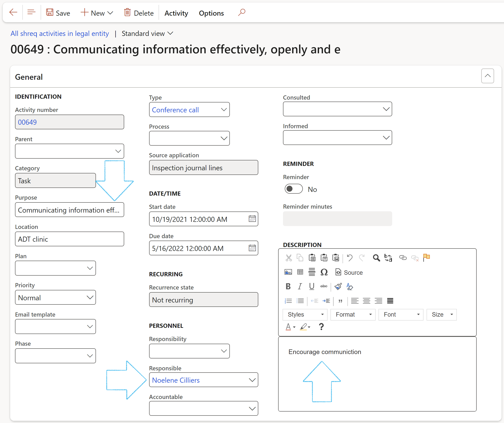
Task: Insert special character omega icon
Action: [324, 272]
